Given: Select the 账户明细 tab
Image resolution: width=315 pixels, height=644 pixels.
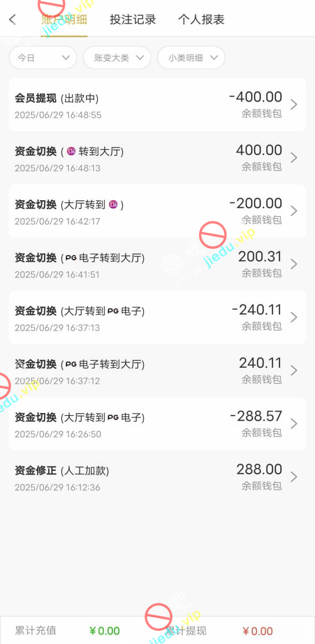Looking at the screenshot, I should click(64, 20).
